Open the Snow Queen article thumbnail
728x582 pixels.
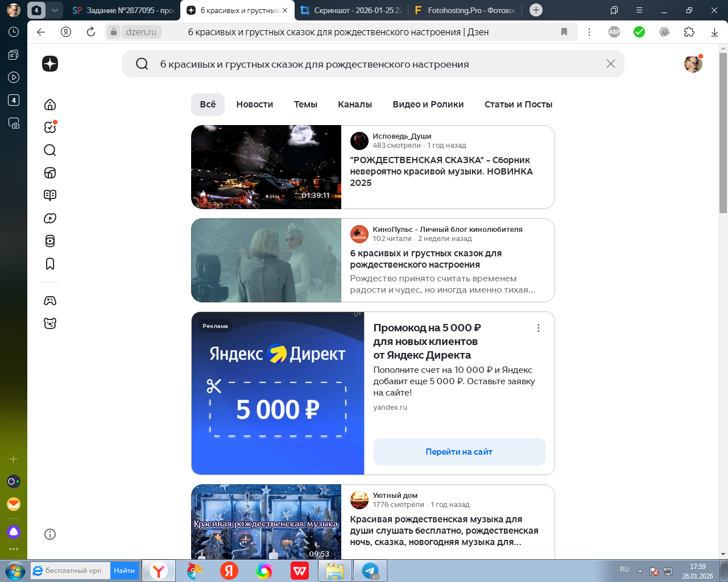[x=266, y=260]
